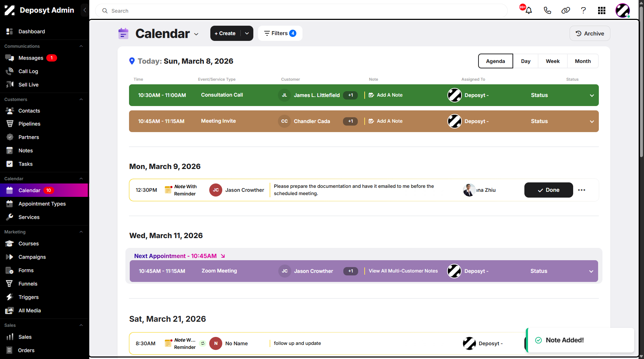Collapse the Communications sidebar section
The image size is (644, 359).
tap(81, 46)
